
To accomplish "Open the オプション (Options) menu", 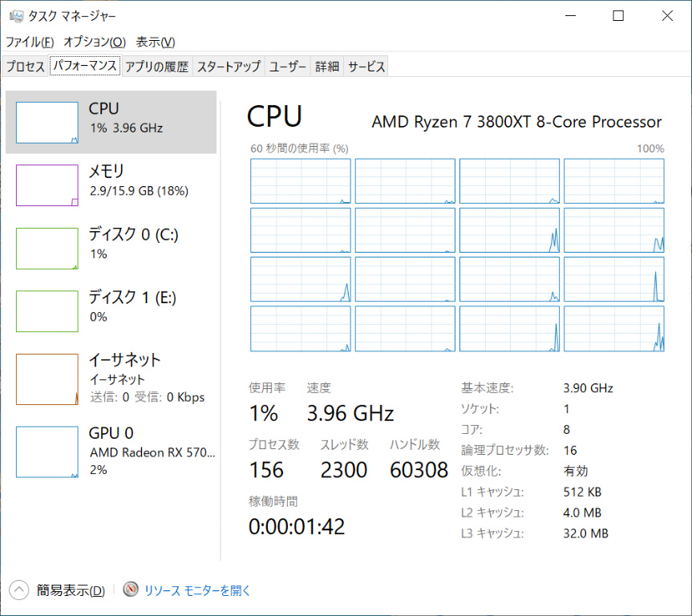I will pyautogui.click(x=95, y=42).
